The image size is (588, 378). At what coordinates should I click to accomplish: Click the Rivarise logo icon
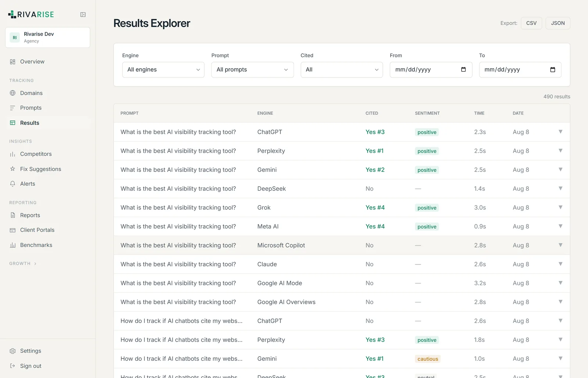[12, 14]
